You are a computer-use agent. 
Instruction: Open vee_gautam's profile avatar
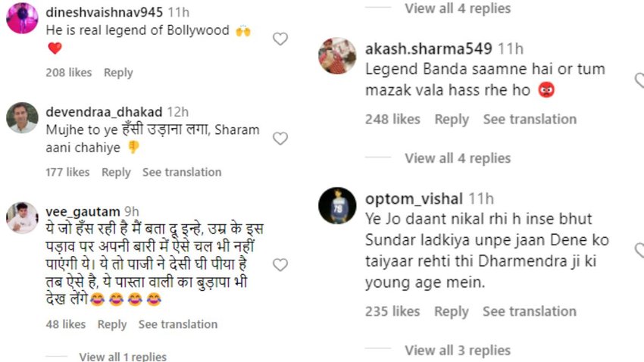click(x=22, y=218)
